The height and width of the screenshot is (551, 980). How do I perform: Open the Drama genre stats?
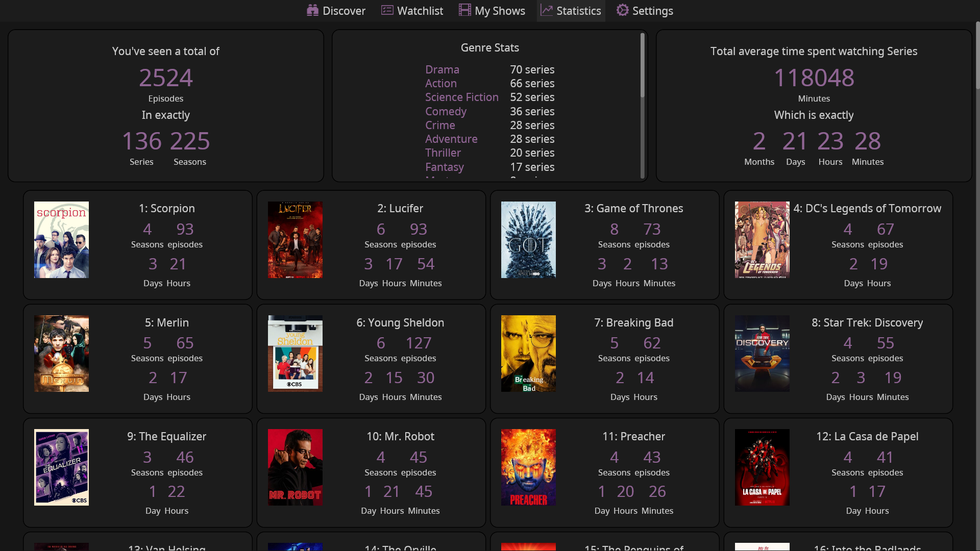click(442, 69)
